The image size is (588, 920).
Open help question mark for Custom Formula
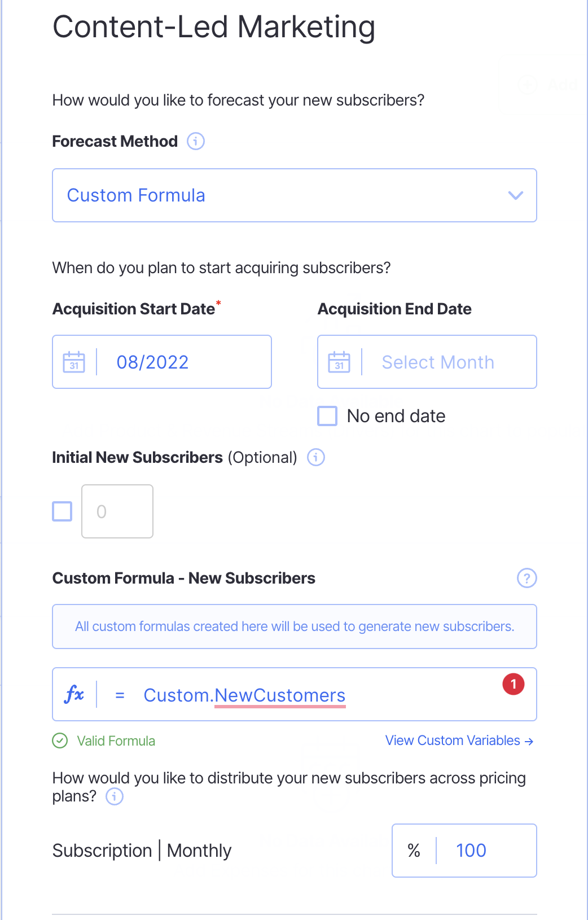[526, 578]
